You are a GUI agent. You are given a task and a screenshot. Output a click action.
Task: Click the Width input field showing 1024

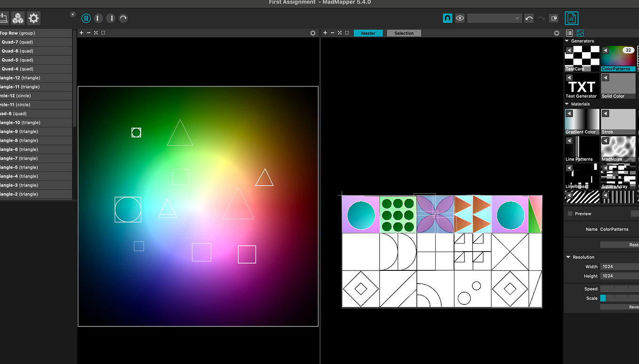point(619,267)
